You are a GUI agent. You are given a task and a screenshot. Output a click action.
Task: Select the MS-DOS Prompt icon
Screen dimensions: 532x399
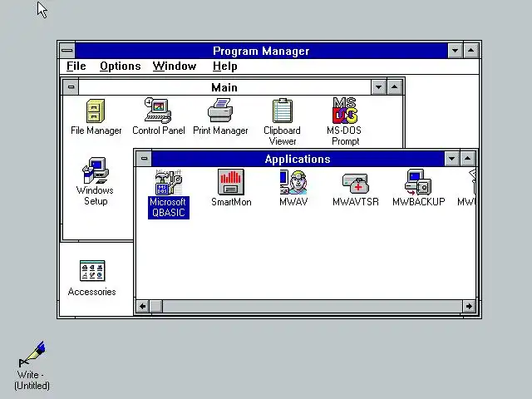click(x=344, y=121)
